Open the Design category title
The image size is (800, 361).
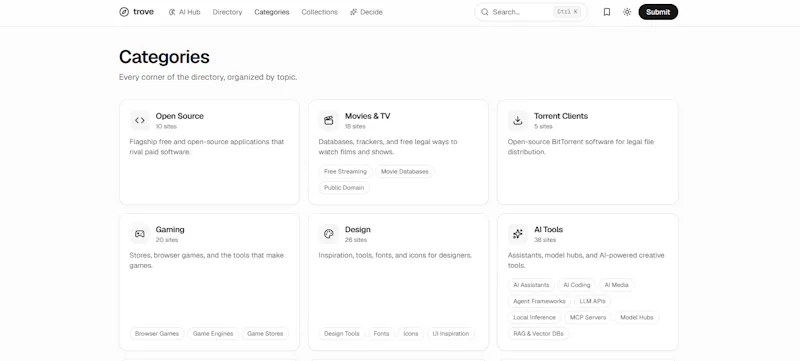point(358,229)
